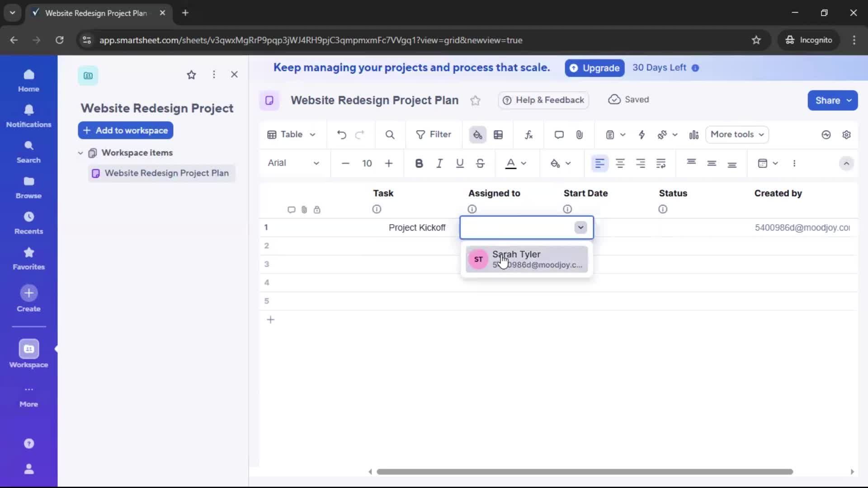Click the undo arrow icon

[342, 134]
